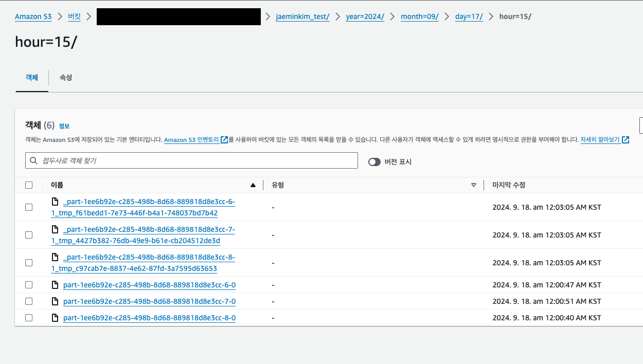643x364 pixels.
Task: Check the select-all header checkbox
Action: coord(29,185)
